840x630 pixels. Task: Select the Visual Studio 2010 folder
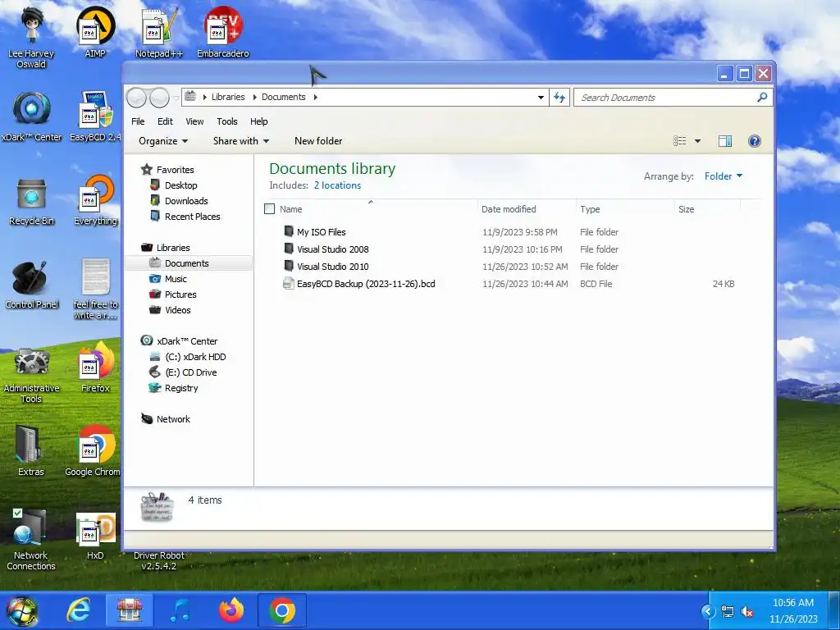[333, 267]
